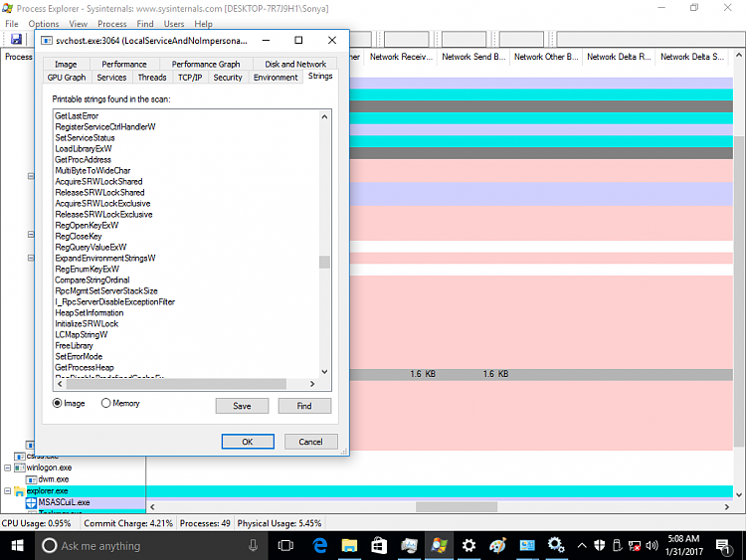This screenshot has height=560, width=746.
Task: Click the svchost.exe dialog title icon
Action: 46,41
